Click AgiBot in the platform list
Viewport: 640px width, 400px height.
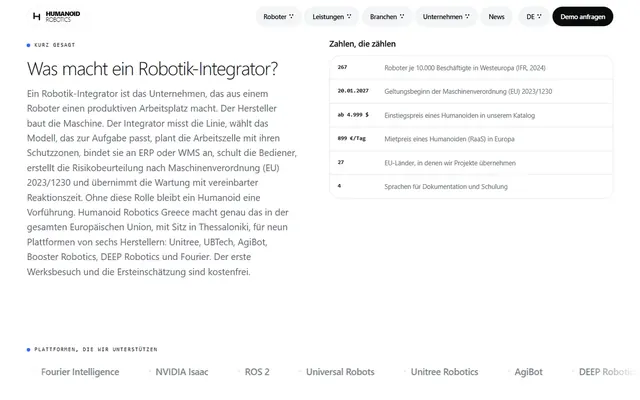point(528,372)
